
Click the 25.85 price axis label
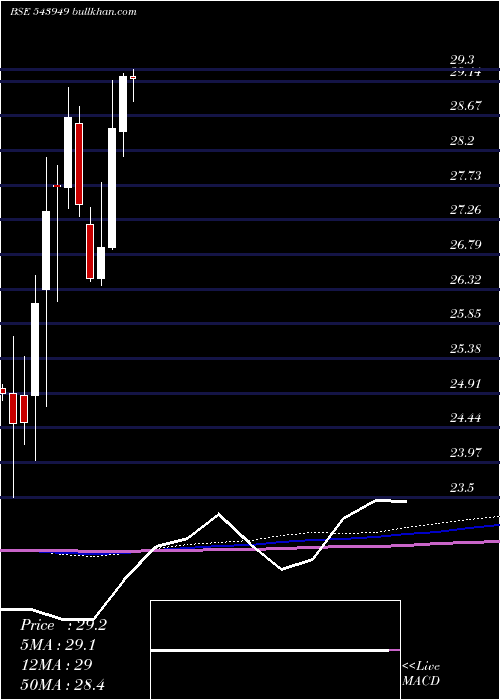click(466, 314)
